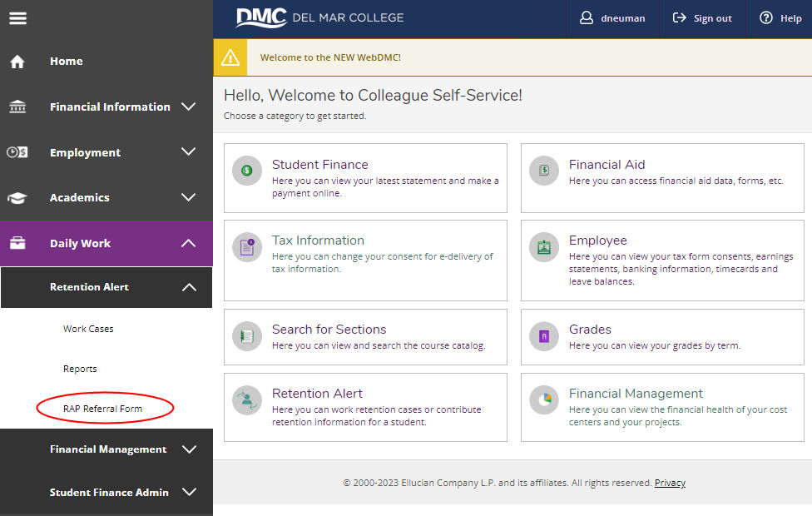The height and width of the screenshot is (516, 812).
Task: Click the Help question mark icon
Action: coord(766,18)
